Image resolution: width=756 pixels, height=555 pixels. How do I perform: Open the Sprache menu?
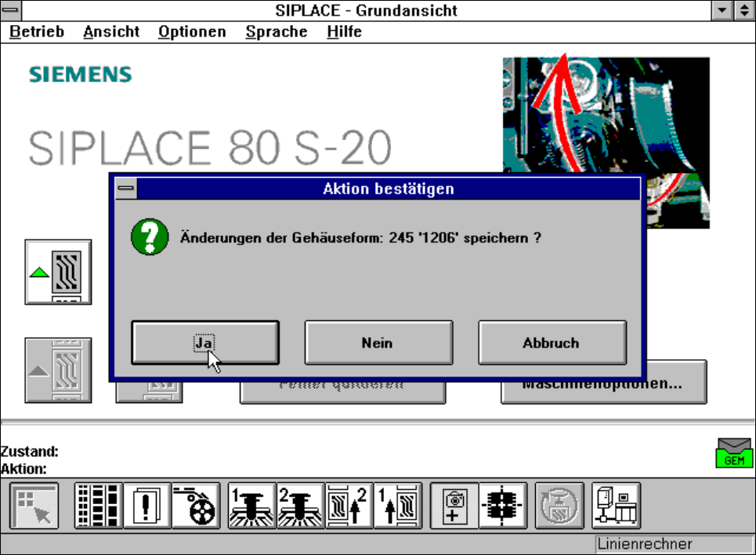click(277, 32)
